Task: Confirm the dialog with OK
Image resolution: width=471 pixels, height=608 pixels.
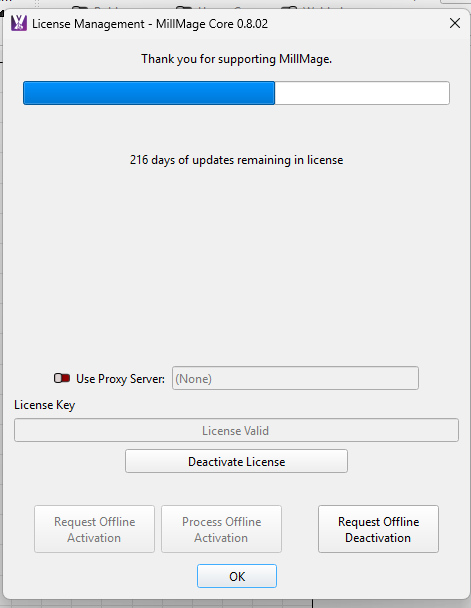Action: pos(237,576)
